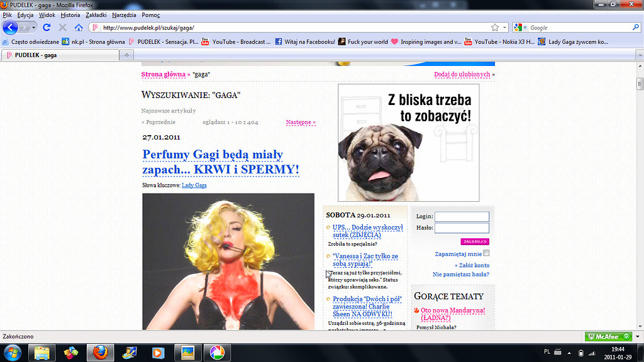Click the search magnifier icon in Google box
644x362 pixels.
pyautogui.click(x=636, y=28)
